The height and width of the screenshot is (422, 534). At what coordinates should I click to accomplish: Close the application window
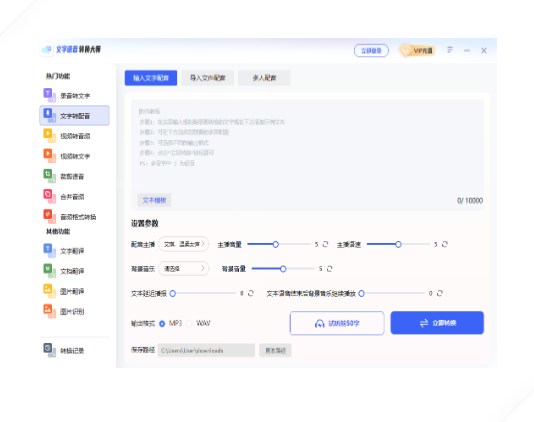point(484,50)
